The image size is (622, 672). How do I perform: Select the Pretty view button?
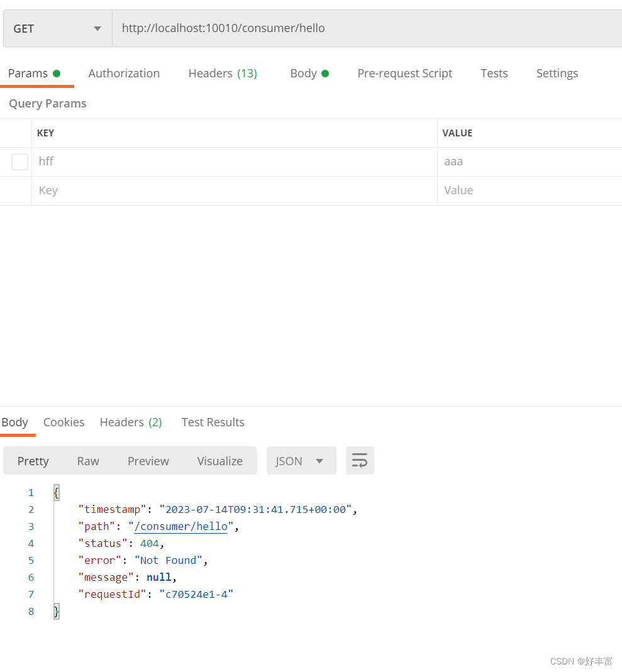[x=33, y=461]
